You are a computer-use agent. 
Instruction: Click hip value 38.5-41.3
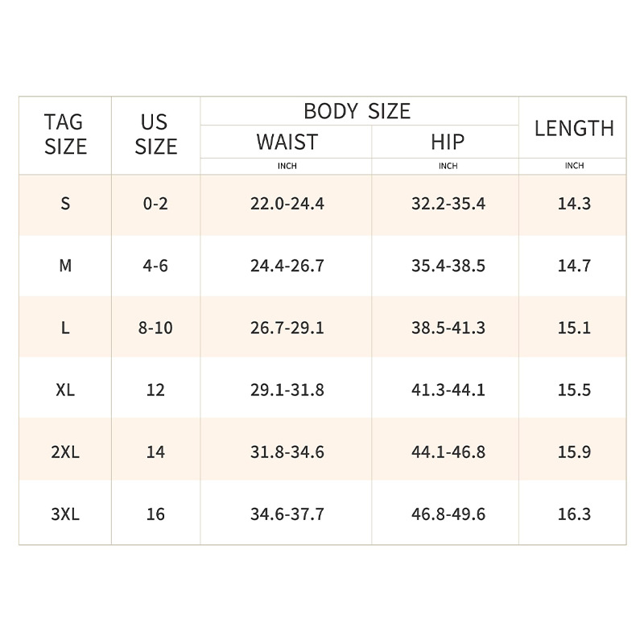(448, 328)
